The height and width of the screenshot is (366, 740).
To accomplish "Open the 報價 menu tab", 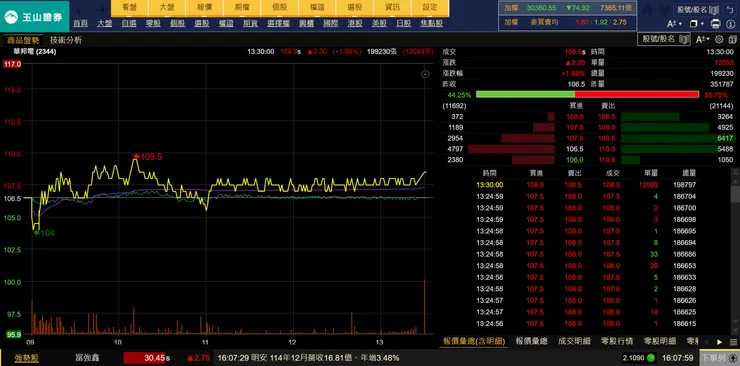I will tap(204, 8).
